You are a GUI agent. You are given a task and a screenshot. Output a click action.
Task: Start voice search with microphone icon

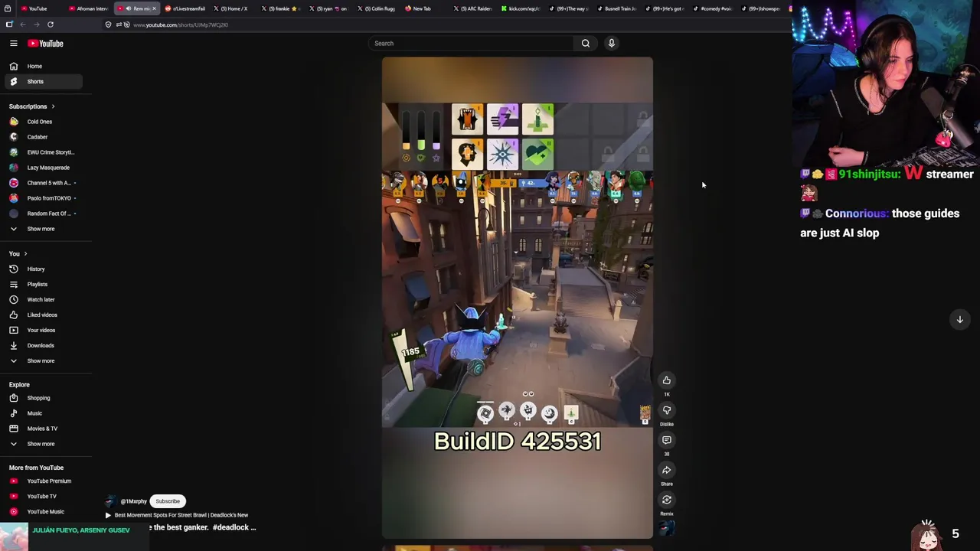612,44
